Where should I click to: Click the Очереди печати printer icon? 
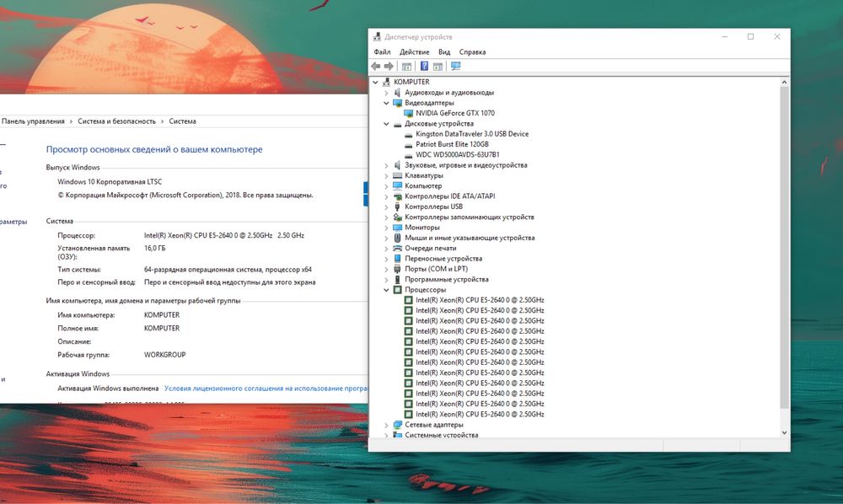click(397, 249)
